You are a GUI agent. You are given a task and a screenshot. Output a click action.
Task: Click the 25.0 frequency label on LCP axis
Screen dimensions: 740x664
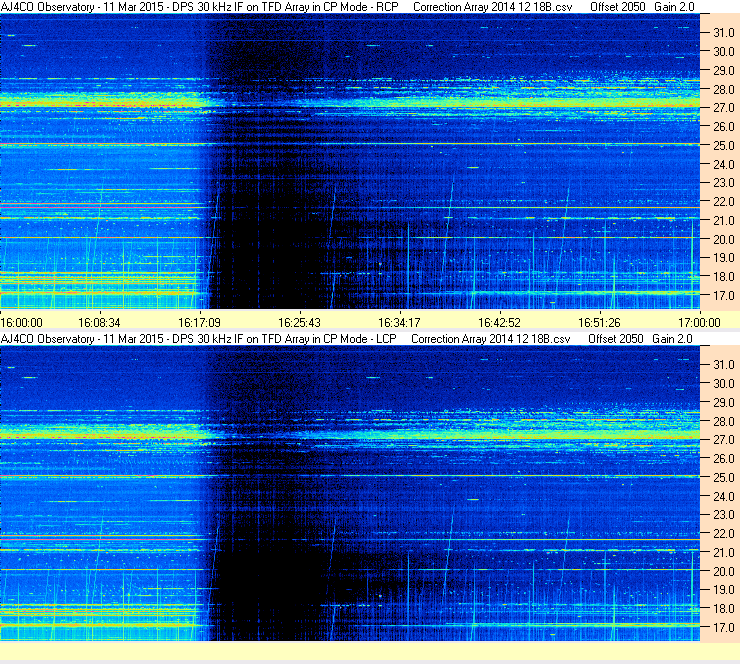[x=724, y=478]
